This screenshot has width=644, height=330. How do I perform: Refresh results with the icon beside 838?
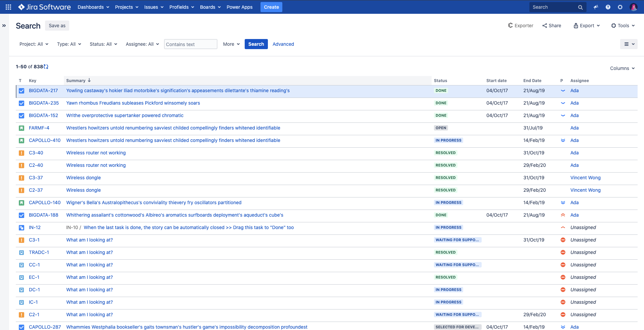tap(45, 66)
